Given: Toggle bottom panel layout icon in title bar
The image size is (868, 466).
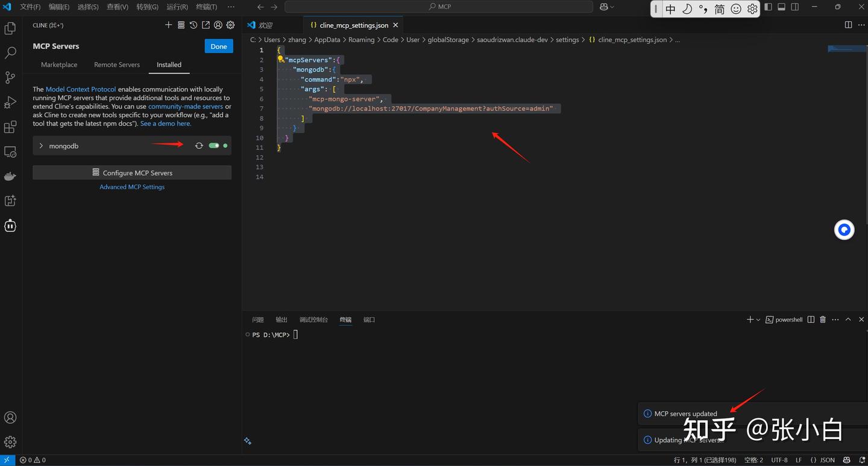Looking at the screenshot, I should (782, 7).
